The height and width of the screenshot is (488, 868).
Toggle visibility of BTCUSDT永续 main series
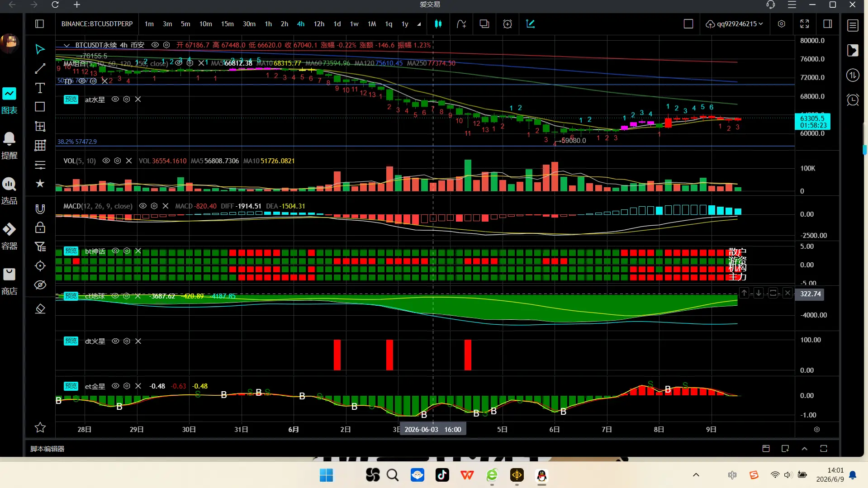155,45
